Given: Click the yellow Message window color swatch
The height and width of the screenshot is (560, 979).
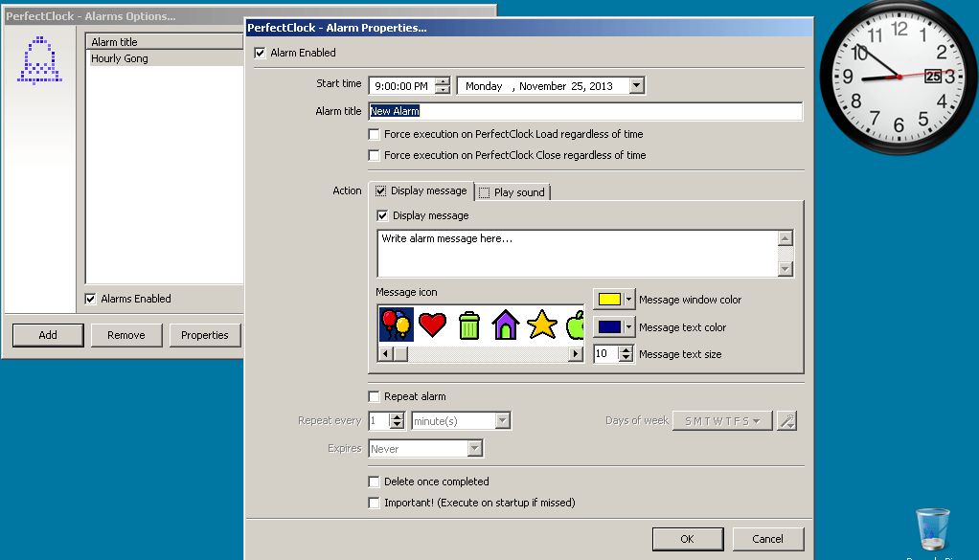Looking at the screenshot, I should pyautogui.click(x=608, y=300).
